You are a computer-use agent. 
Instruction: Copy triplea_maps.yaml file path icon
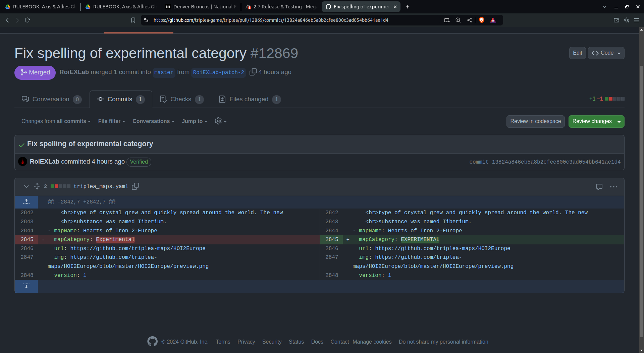tap(136, 186)
